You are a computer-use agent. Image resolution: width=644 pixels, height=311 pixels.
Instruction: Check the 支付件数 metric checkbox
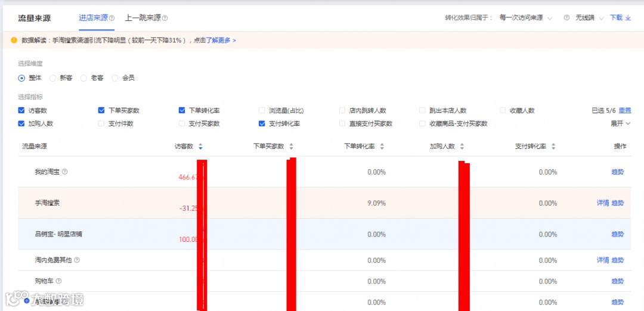101,123
